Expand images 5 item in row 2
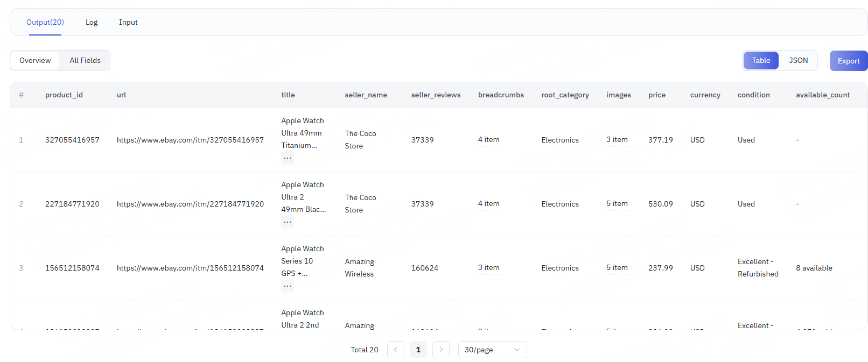Viewport: 868px width, 362px height. [x=617, y=204]
